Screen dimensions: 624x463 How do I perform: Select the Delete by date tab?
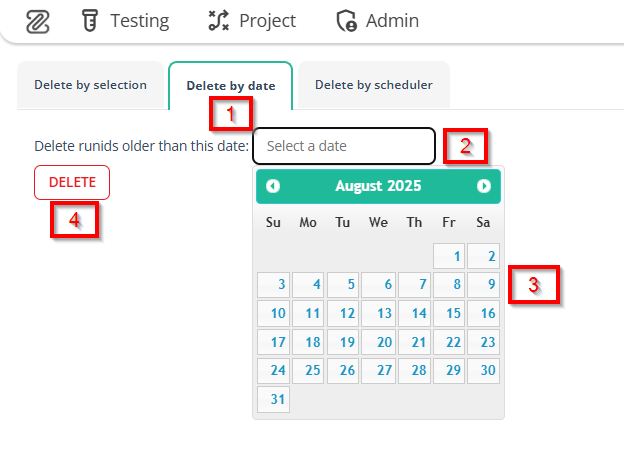click(x=230, y=86)
